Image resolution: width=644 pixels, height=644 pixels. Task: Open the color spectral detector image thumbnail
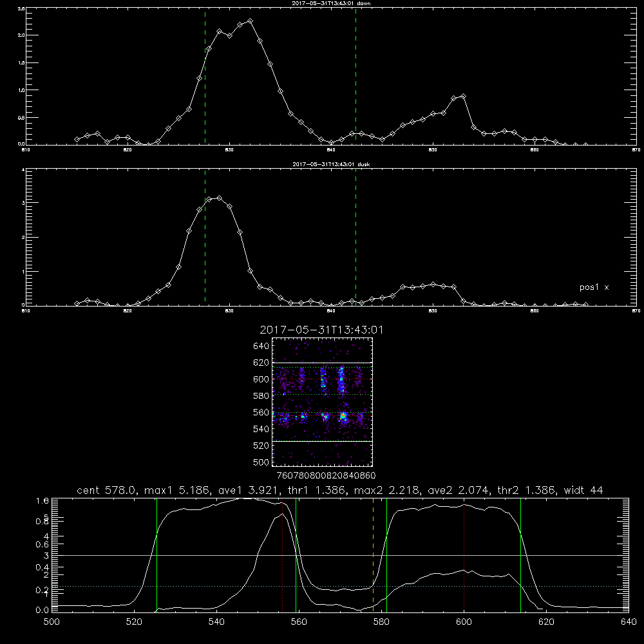[323, 402]
